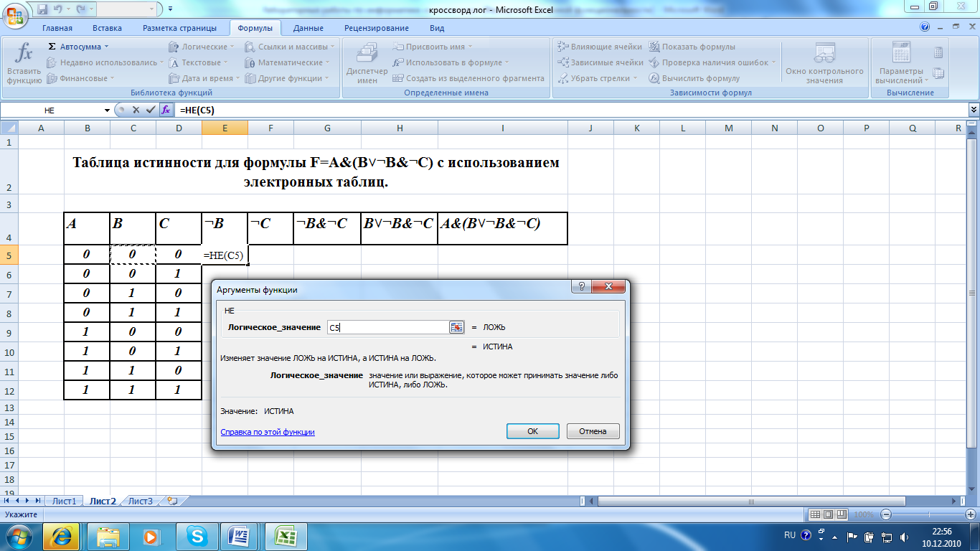Screen dimensions: 980x551
Task: Click Create from Selection
Action: [468, 78]
